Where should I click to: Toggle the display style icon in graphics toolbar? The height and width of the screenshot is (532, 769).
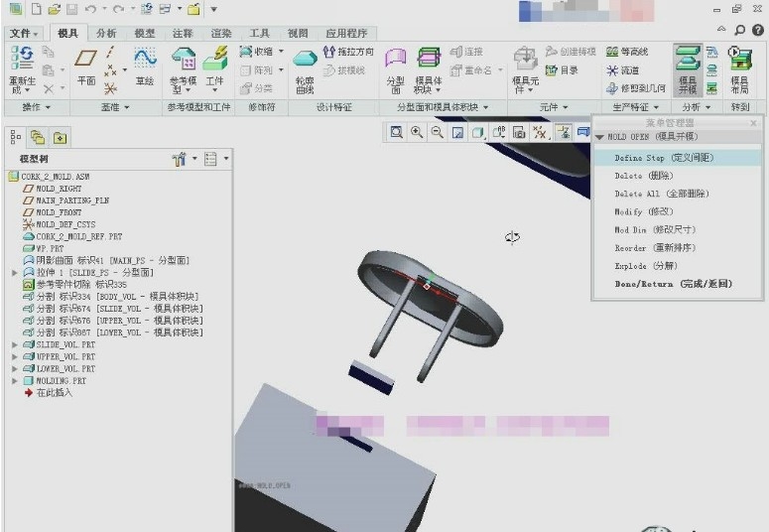477,133
